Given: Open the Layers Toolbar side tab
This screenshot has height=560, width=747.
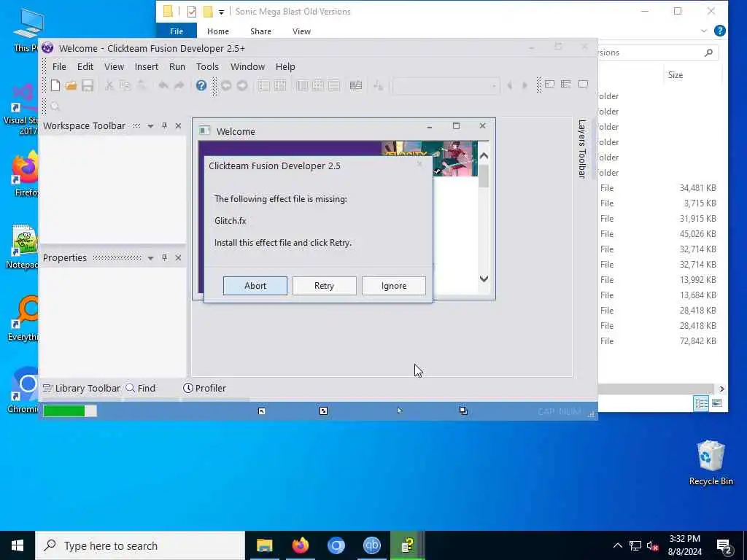Looking at the screenshot, I should click(x=581, y=149).
